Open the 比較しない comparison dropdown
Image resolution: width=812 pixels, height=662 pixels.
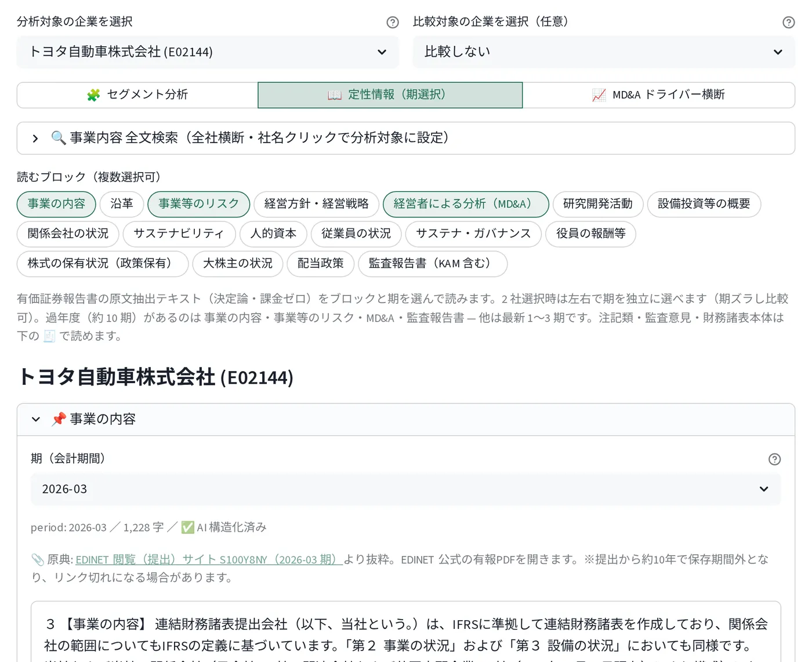pyautogui.click(x=604, y=52)
